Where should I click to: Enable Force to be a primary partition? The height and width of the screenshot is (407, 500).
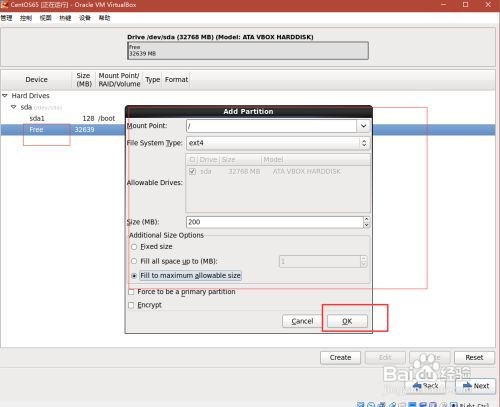pyautogui.click(x=131, y=292)
